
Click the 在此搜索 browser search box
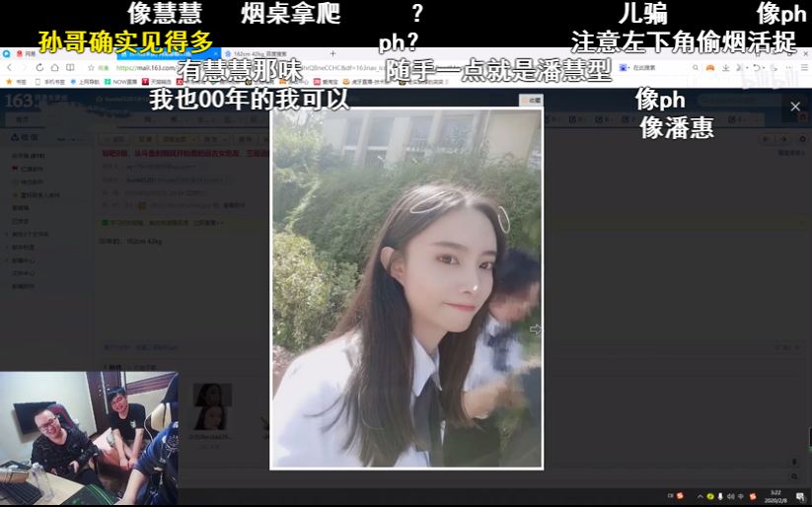click(x=660, y=68)
